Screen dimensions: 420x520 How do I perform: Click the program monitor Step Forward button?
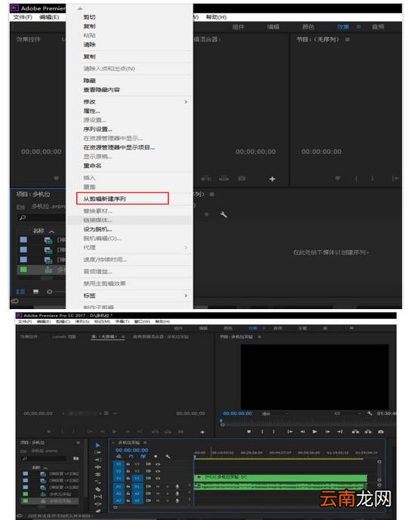pos(328,432)
